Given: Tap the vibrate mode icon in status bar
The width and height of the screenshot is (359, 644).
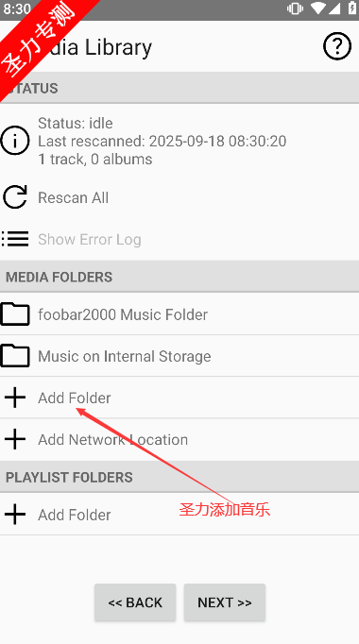Looking at the screenshot, I should click(x=295, y=8).
